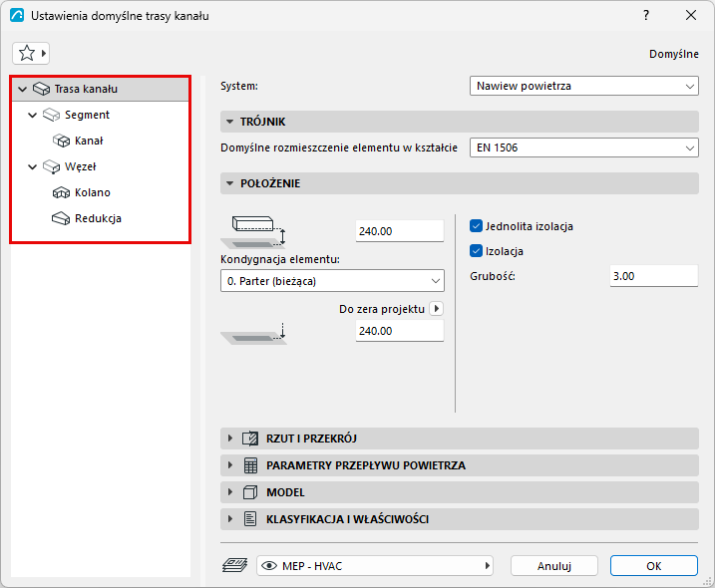Screen dimensions: 715x588
Task: Click the Segment icon in tree
Action: pos(51,115)
